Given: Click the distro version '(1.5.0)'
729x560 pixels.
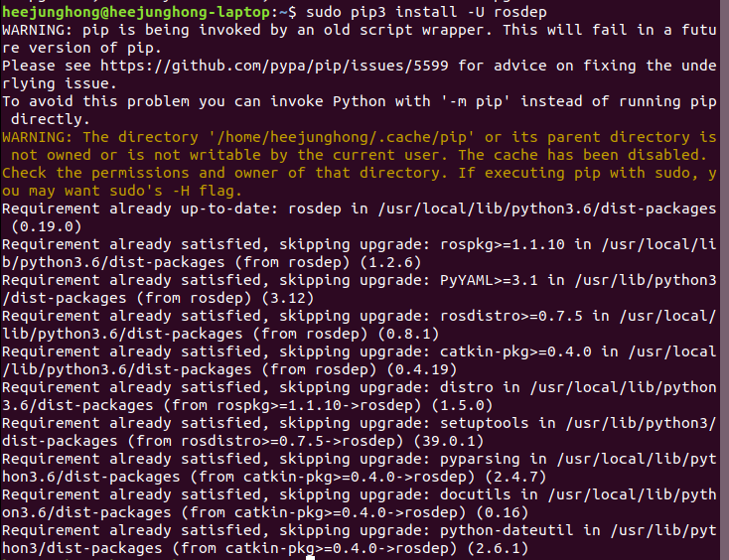Looking at the screenshot, I should pos(462,405).
